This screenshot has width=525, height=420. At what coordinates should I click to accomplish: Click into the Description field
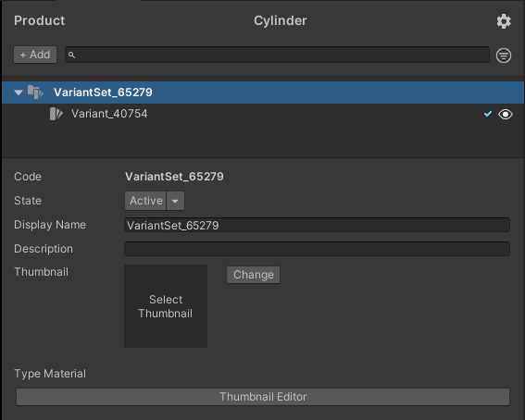click(317, 249)
